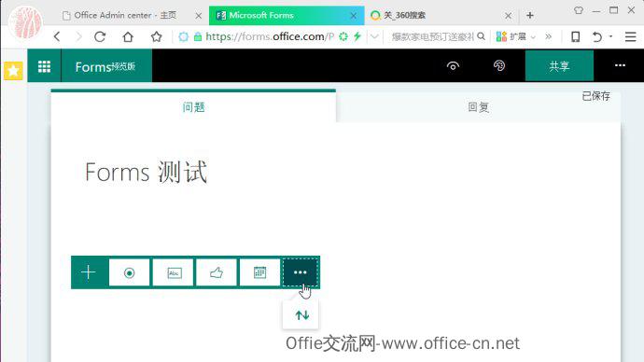Screen dimensions: 644x362
Task: Open the header ellipsis more options menu
Action: (620, 65)
